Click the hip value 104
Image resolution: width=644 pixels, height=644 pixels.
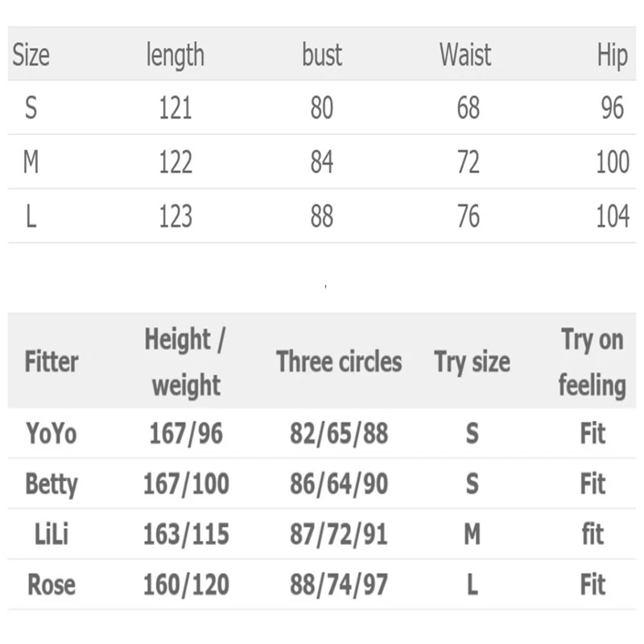pos(613,216)
